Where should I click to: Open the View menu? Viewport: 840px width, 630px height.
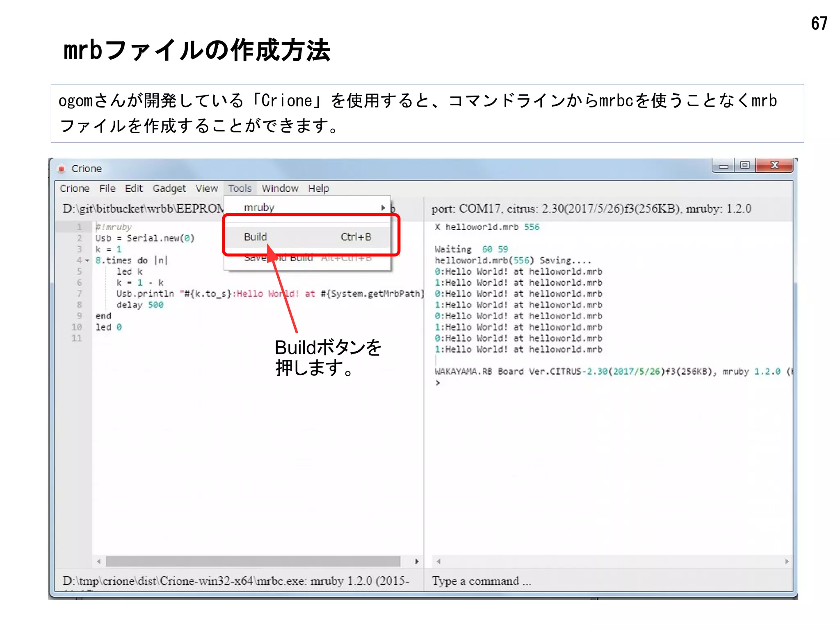[206, 188]
